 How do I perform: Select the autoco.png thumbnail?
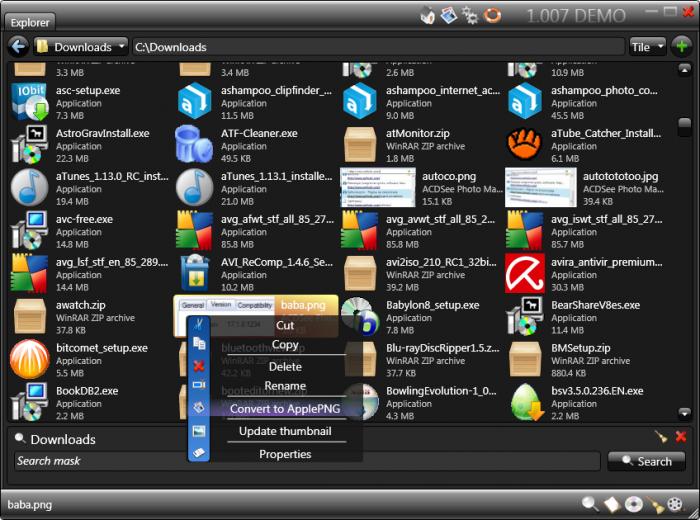[378, 187]
